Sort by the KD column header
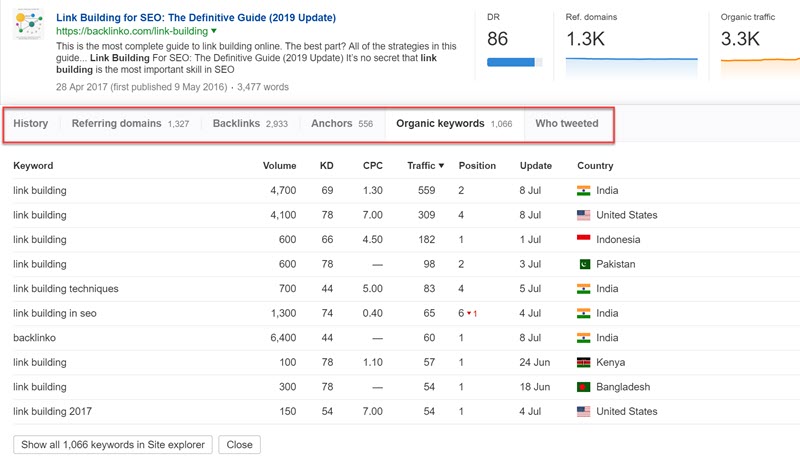 (327, 166)
